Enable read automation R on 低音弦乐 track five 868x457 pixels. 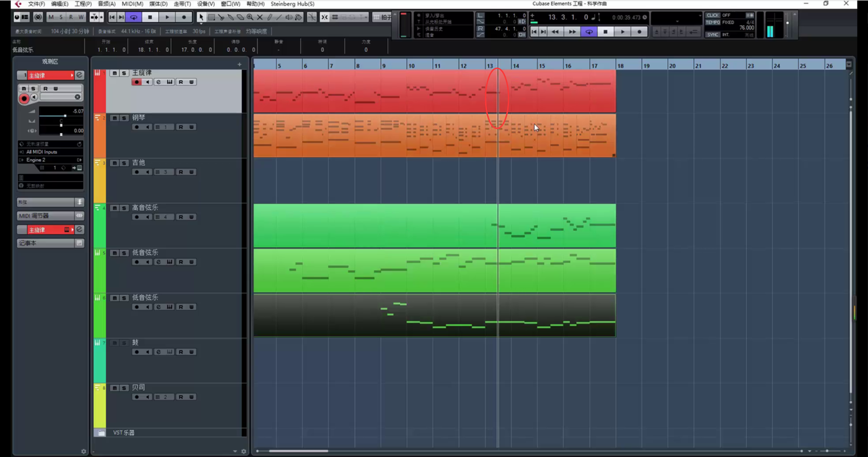(x=181, y=262)
